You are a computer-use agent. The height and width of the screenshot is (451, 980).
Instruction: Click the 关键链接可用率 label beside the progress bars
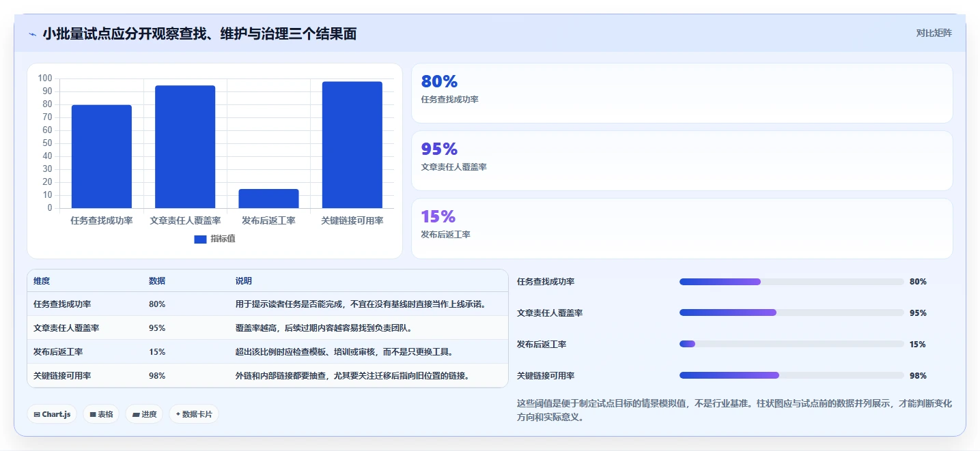[546, 376]
